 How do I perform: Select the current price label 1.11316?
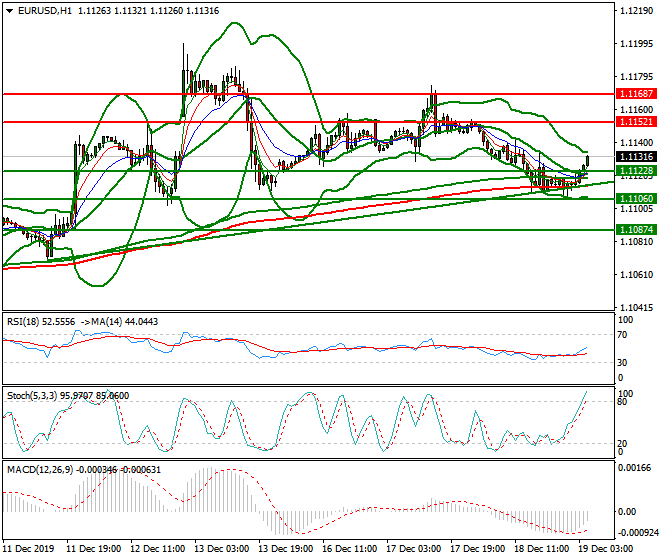tap(636, 157)
